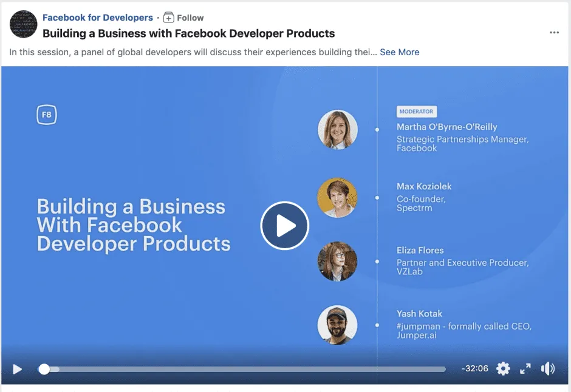Click the small play icon in the control bar
571x392 pixels.
pyautogui.click(x=17, y=369)
